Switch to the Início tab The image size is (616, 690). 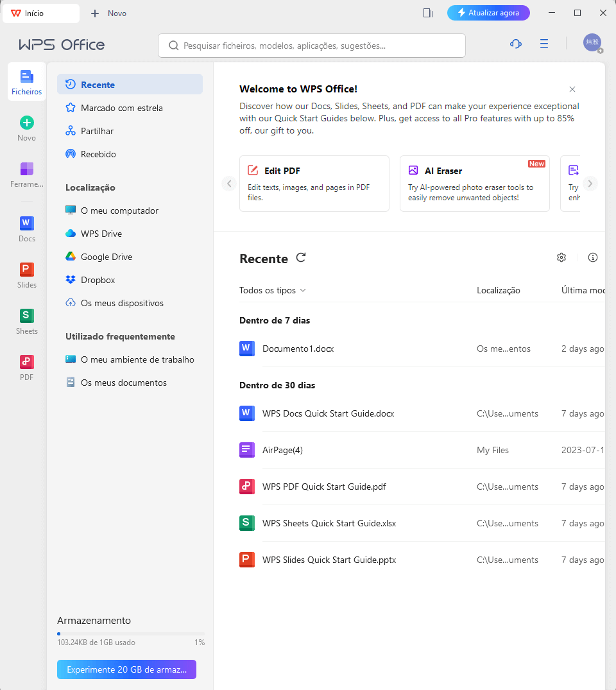tap(41, 13)
